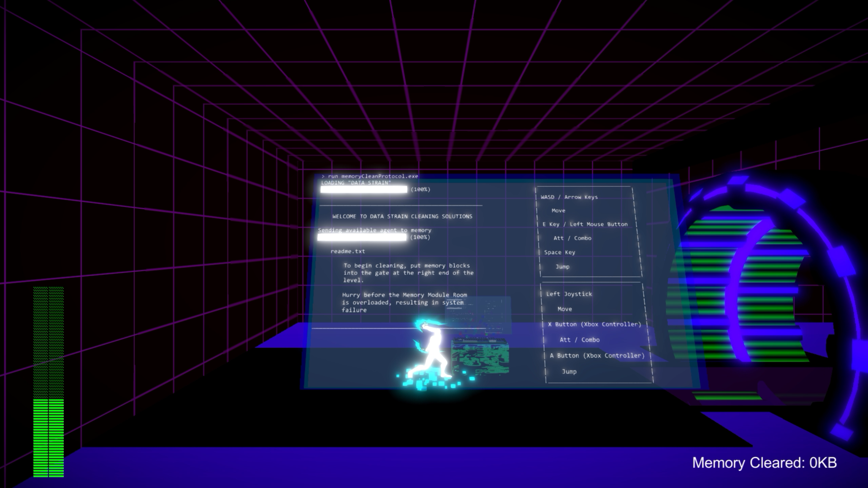Click the Sending available agent progress bar
The height and width of the screenshot is (488, 868).
click(362, 237)
